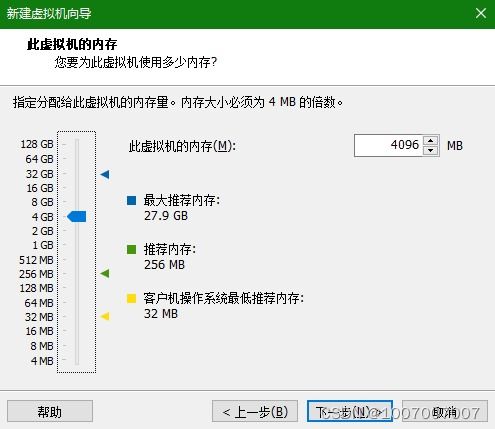This screenshot has height=429, width=495.
Task: Click the yellow minimum memory triangle marker
Action: 105,316
